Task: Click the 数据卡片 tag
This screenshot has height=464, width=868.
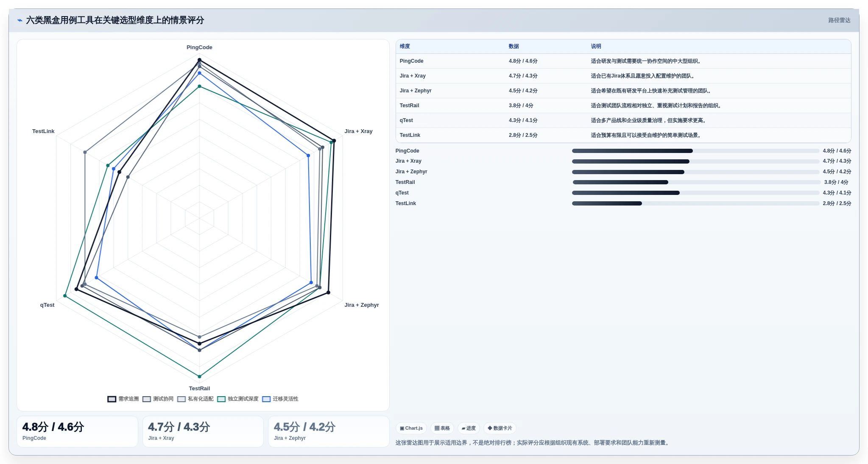Action: coord(500,428)
